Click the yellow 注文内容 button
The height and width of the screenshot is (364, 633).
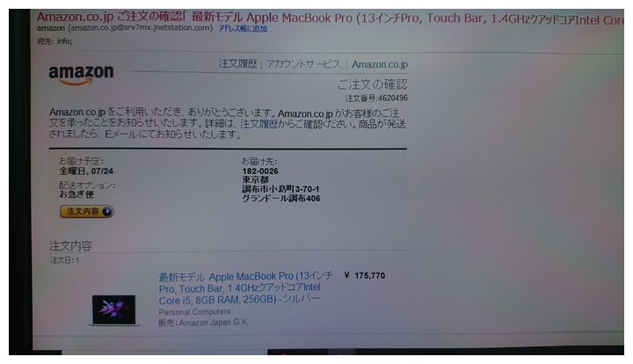[x=86, y=212]
